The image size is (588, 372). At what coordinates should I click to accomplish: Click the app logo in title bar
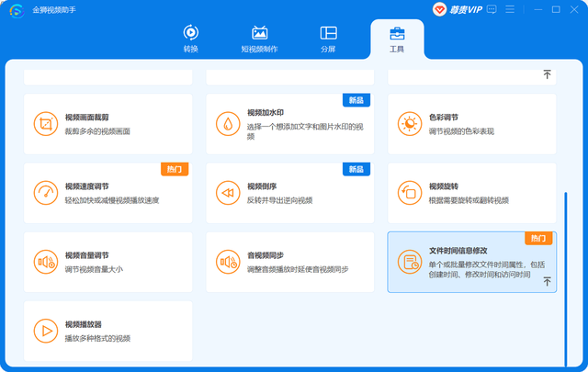pyautogui.click(x=17, y=10)
